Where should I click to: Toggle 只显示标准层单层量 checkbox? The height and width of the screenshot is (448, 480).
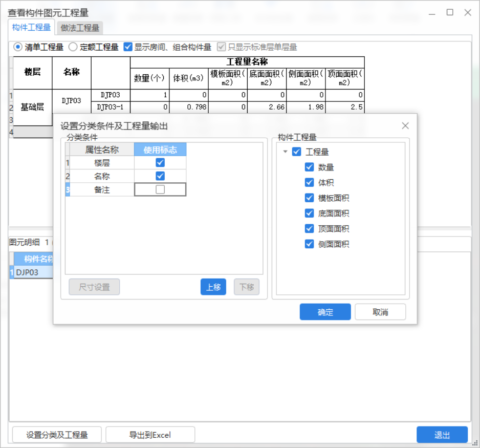click(222, 47)
